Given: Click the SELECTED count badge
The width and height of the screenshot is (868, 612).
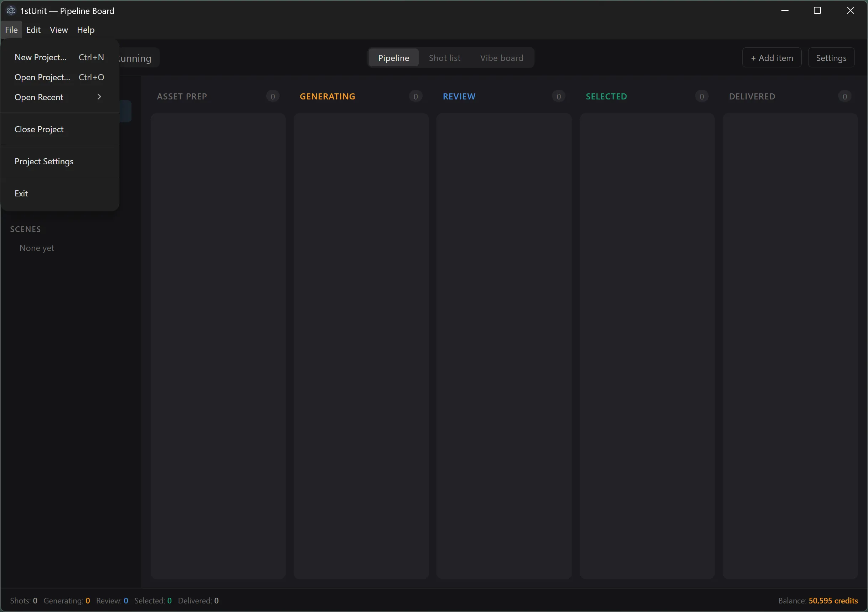Looking at the screenshot, I should (702, 97).
